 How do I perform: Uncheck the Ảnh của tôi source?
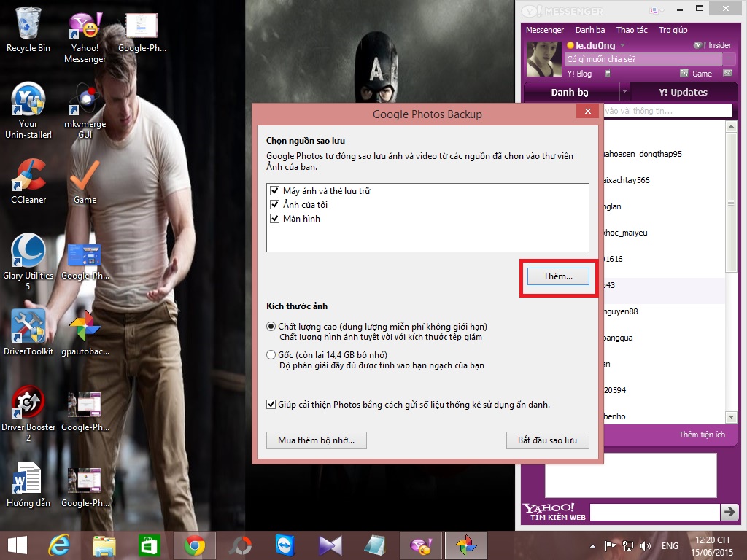[274, 204]
